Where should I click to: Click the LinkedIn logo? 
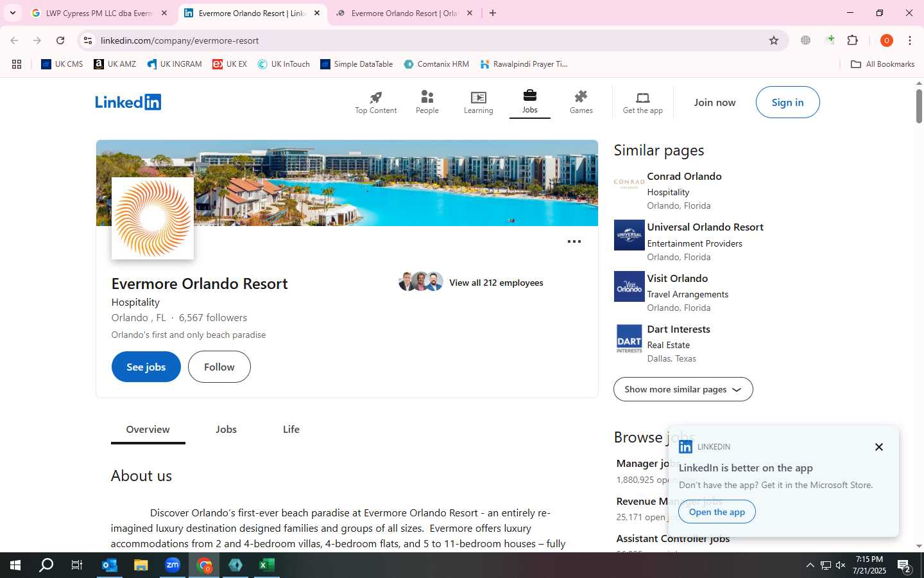[128, 102]
